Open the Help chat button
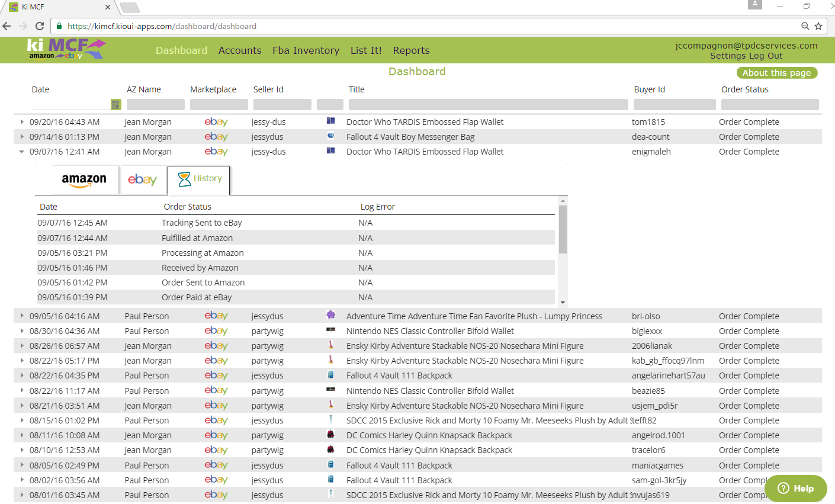 (795, 489)
